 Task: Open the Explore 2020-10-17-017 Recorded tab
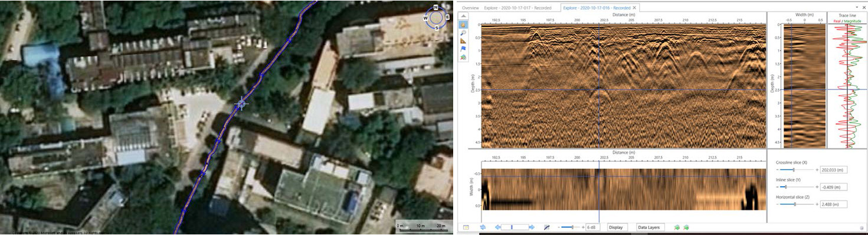[x=517, y=8]
